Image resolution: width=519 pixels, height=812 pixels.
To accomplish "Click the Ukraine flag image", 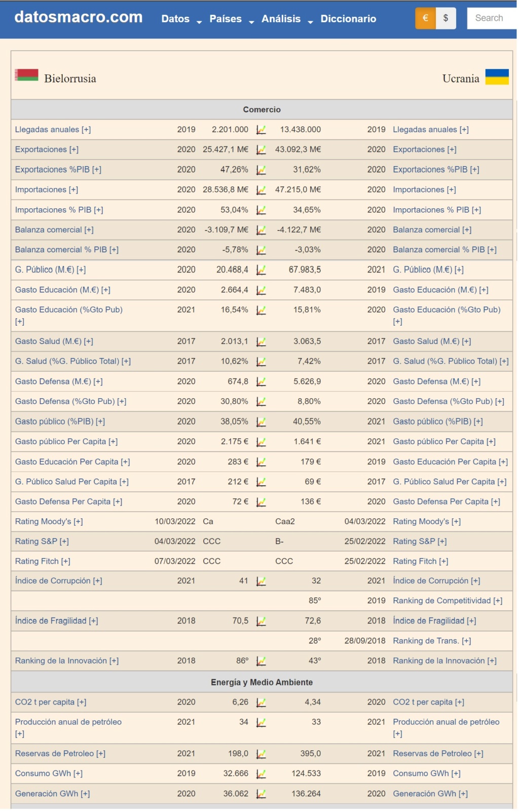I will [x=498, y=77].
